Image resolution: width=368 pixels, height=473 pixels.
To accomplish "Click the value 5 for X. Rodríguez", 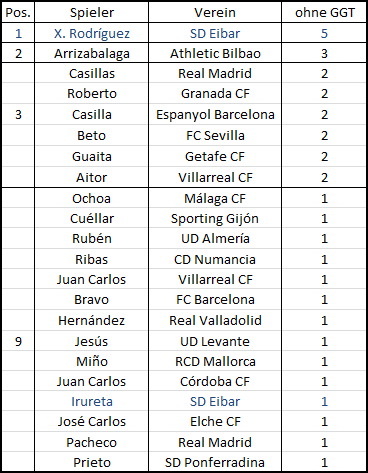I will click(324, 33).
